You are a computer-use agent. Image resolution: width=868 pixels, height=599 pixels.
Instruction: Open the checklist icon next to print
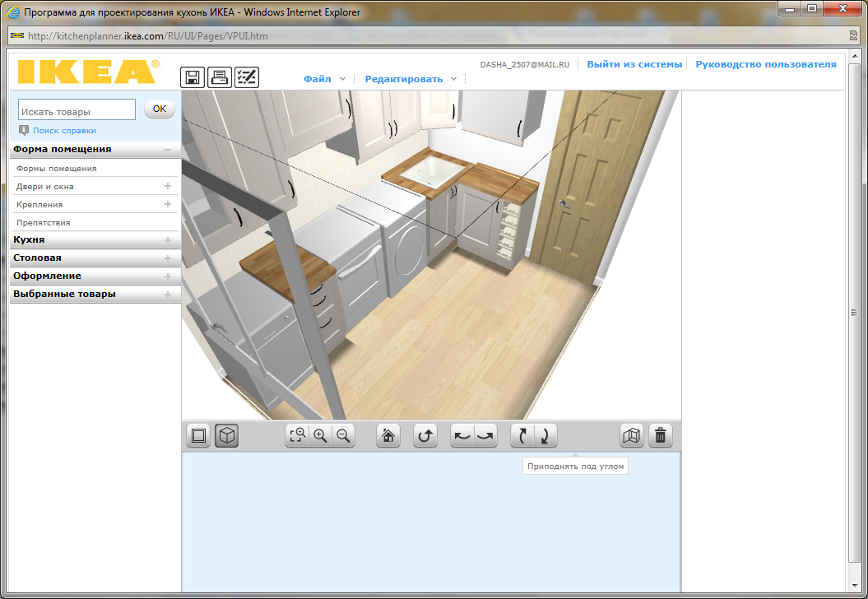(246, 77)
